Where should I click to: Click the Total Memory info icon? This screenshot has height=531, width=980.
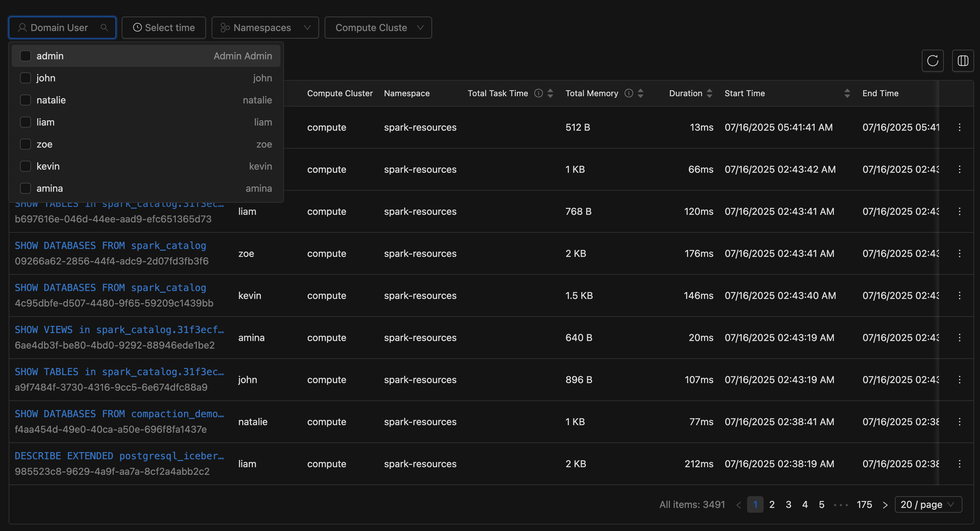tap(629, 93)
